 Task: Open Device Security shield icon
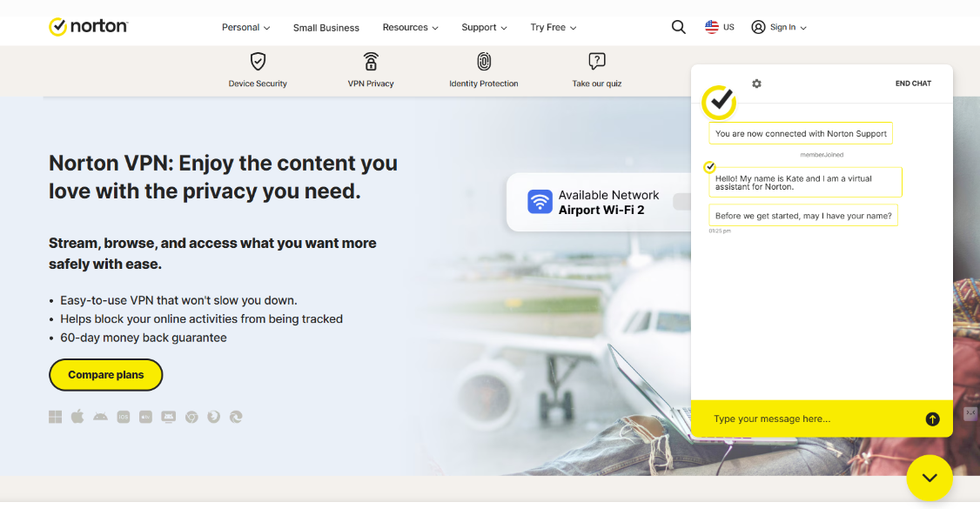point(258,61)
